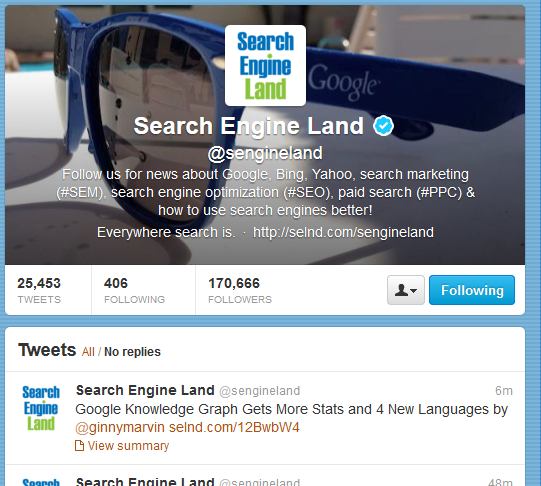Viewport: 541px width, 486px height.
Task: Open the selnd.com/12BwbW4 link
Action: click(x=234, y=428)
